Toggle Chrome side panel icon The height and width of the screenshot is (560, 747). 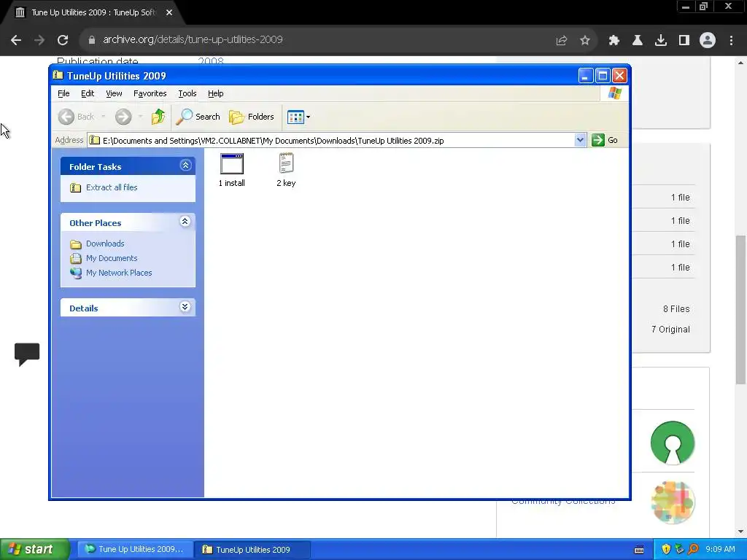(x=684, y=40)
